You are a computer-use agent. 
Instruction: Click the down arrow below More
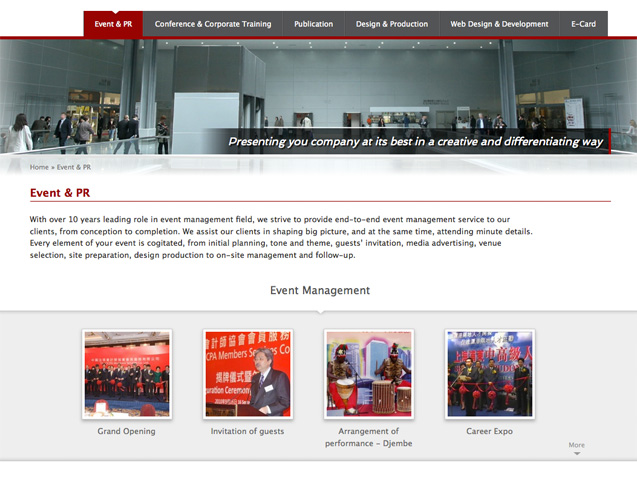coord(576,454)
